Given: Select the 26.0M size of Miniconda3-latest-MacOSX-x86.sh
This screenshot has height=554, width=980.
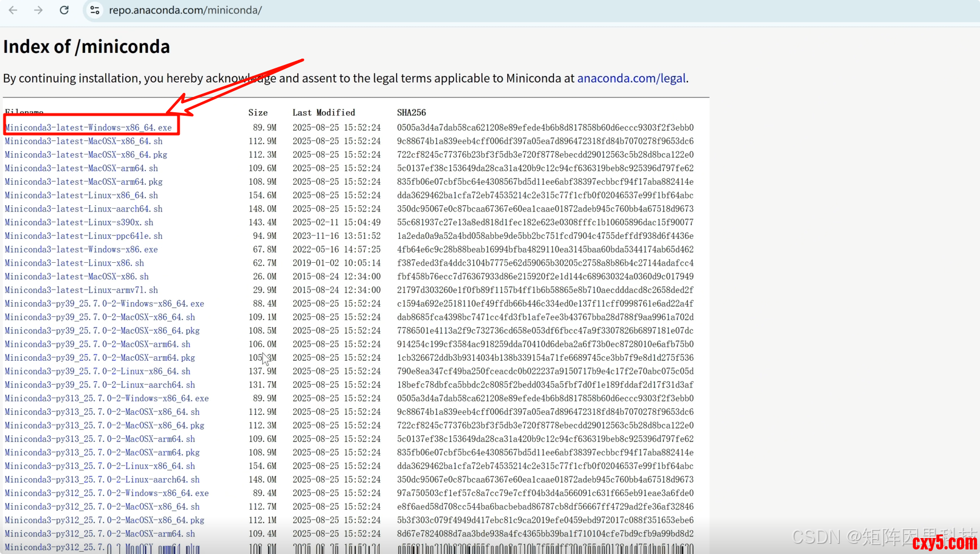Looking at the screenshot, I should point(265,277).
